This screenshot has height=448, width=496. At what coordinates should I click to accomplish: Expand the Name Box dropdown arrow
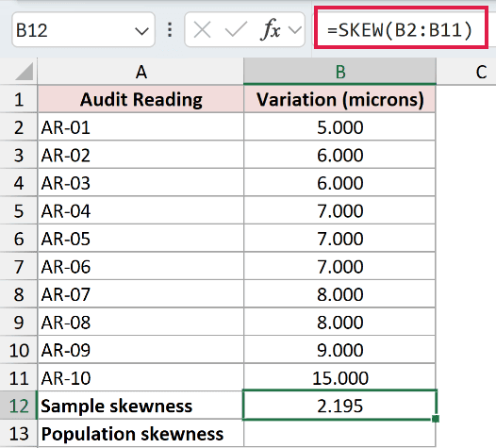(x=141, y=31)
